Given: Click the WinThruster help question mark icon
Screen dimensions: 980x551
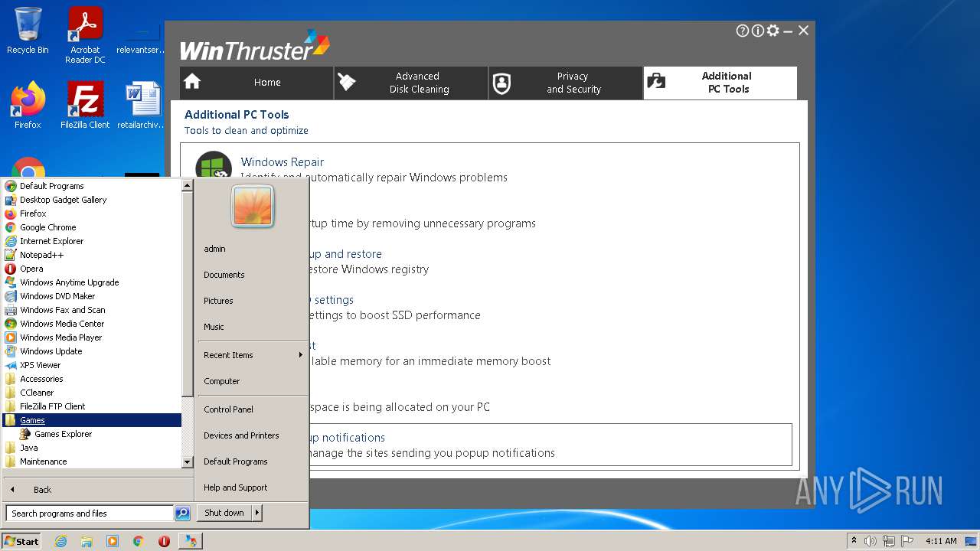Looking at the screenshot, I should coord(743,31).
